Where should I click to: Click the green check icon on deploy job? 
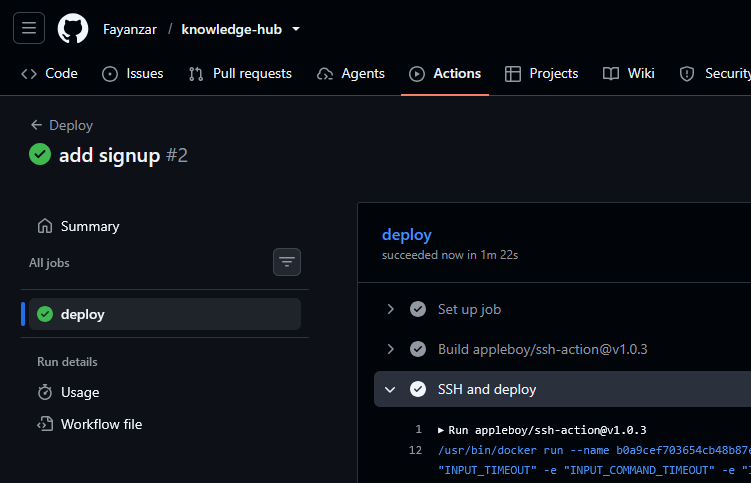pyautogui.click(x=45, y=314)
